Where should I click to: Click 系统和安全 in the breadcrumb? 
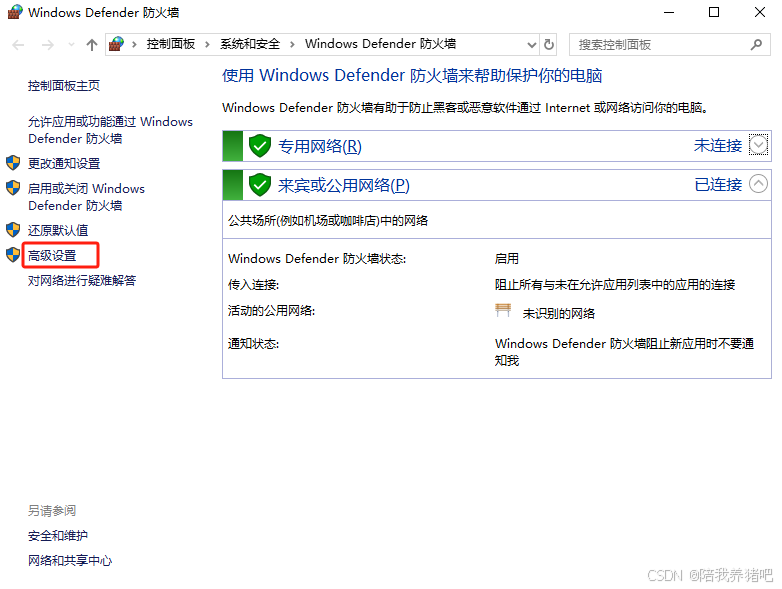point(250,44)
